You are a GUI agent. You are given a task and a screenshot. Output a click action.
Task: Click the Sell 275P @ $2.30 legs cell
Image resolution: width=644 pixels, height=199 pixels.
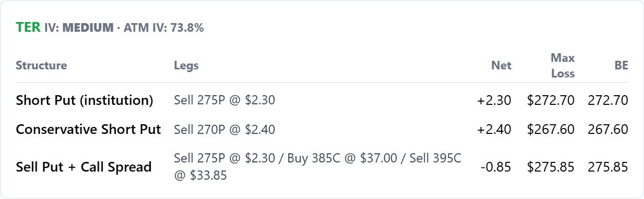click(224, 101)
